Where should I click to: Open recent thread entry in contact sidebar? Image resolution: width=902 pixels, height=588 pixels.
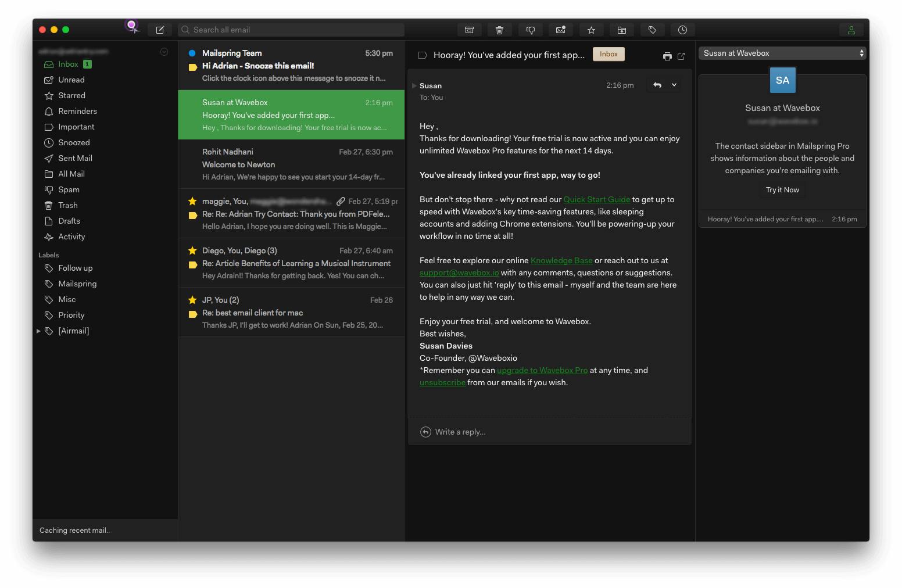(782, 219)
